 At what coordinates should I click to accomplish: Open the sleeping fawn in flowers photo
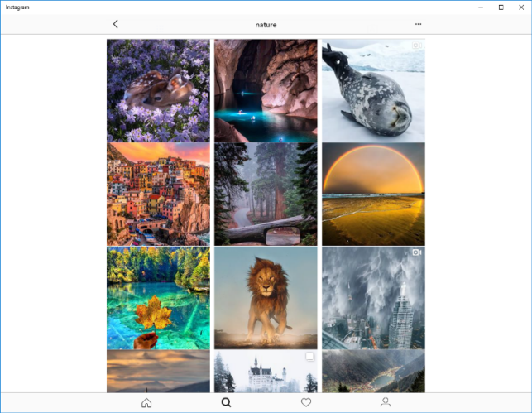pyautogui.click(x=158, y=90)
